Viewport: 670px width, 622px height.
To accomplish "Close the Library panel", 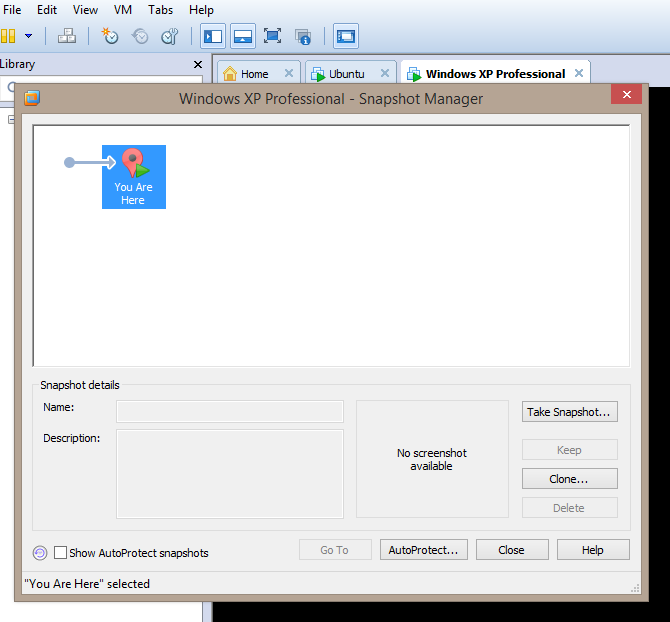I will [x=198, y=65].
